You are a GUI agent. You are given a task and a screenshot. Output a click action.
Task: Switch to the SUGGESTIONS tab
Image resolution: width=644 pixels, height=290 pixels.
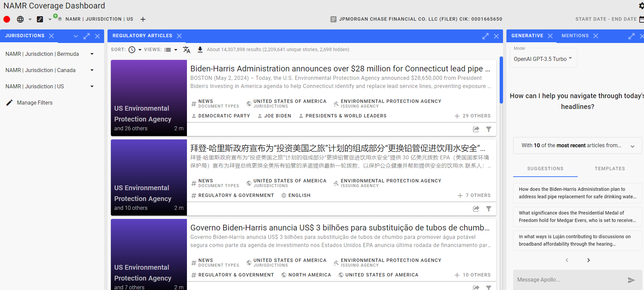coord(545,169)
